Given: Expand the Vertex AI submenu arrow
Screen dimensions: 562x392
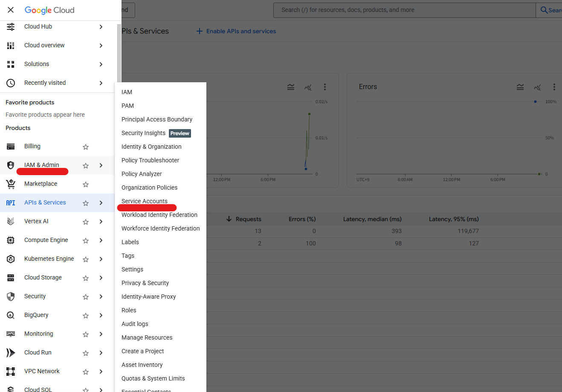Looking at the screenshot, I should (x=101, y=222).
